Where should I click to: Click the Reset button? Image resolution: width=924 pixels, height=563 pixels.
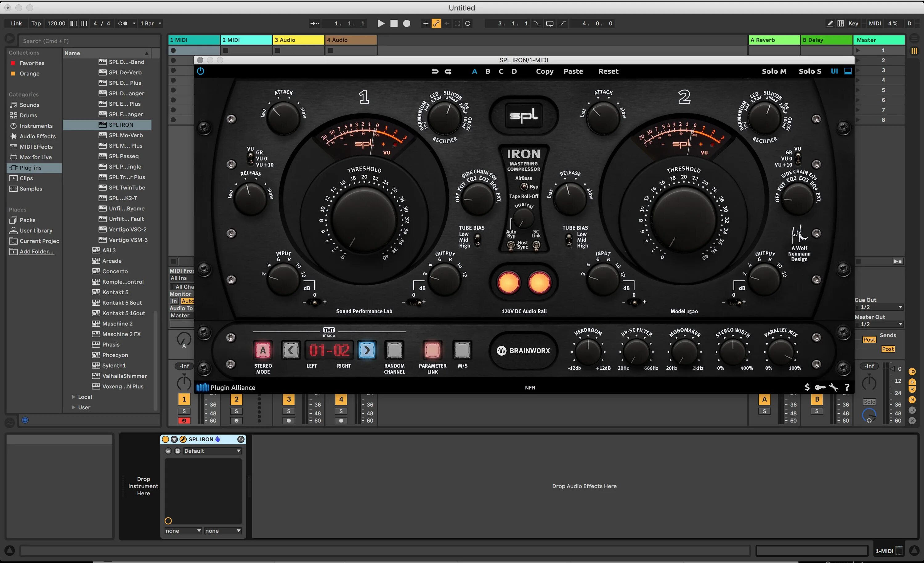(x=608, y=71)
